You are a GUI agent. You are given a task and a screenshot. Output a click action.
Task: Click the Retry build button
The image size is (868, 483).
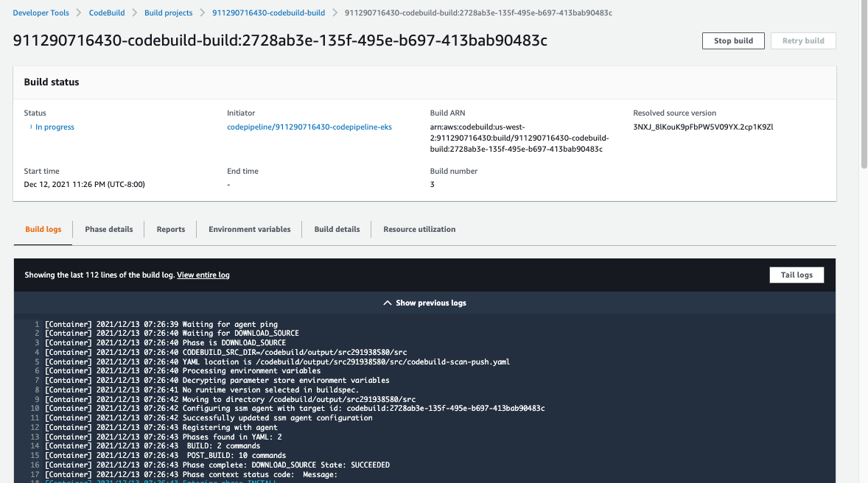point(802,41)
